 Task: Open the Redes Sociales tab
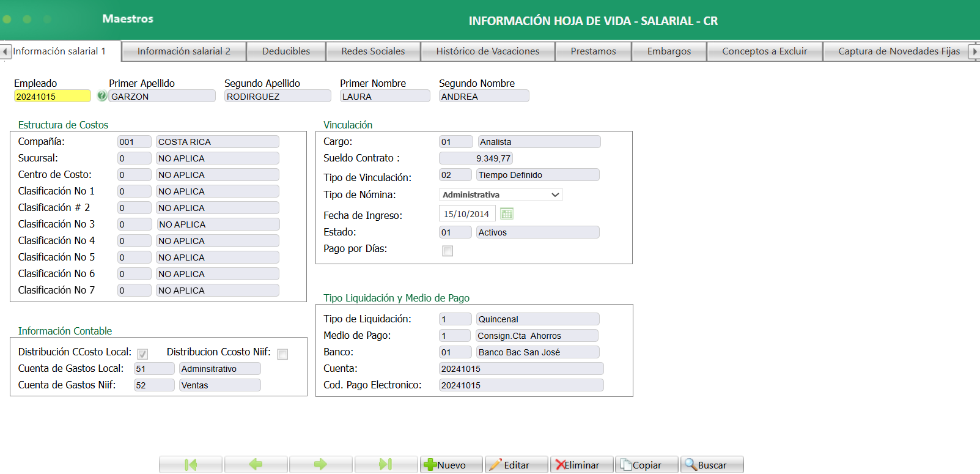point(373,51)
